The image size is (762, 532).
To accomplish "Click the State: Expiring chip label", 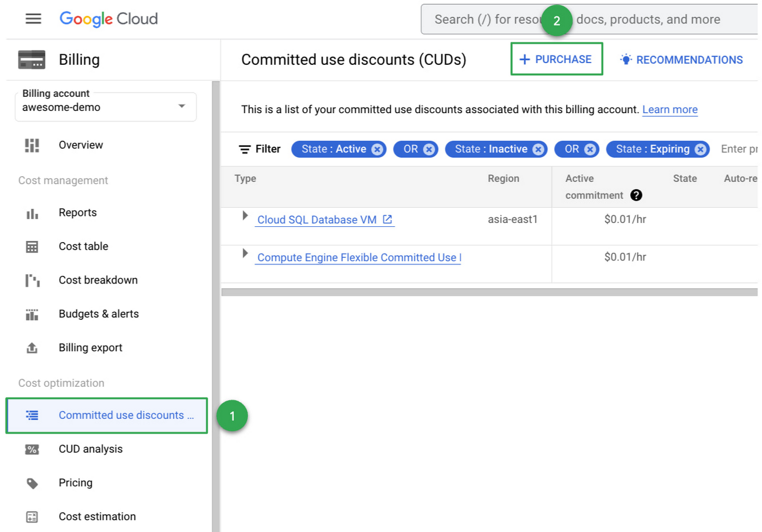I will click(x=653, y=149).
